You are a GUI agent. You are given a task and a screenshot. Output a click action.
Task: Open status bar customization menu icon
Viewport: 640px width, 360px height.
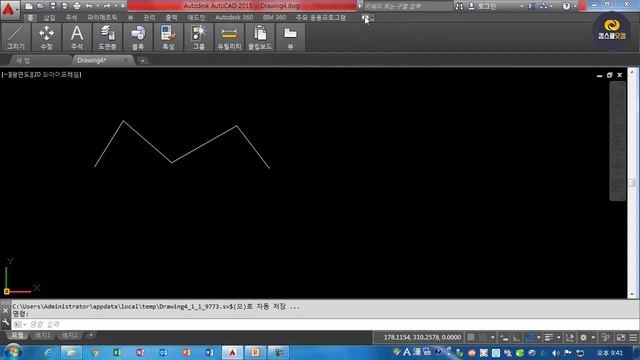(633, 338)
